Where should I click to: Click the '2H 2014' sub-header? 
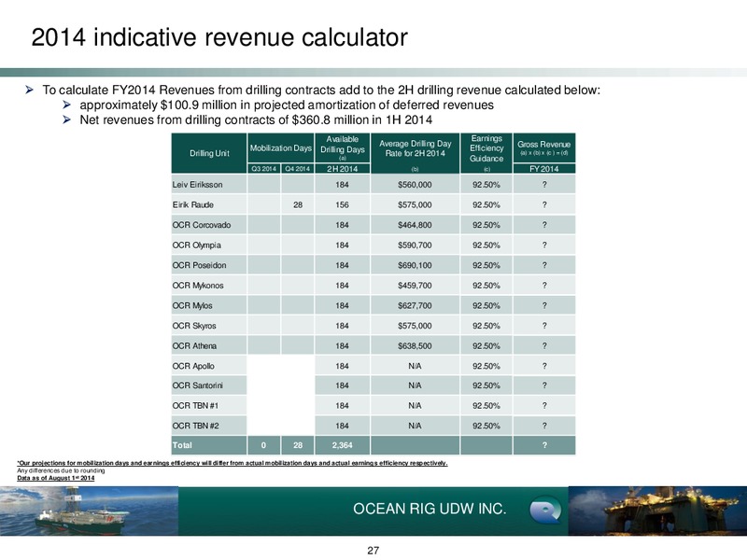click(342, 169)
